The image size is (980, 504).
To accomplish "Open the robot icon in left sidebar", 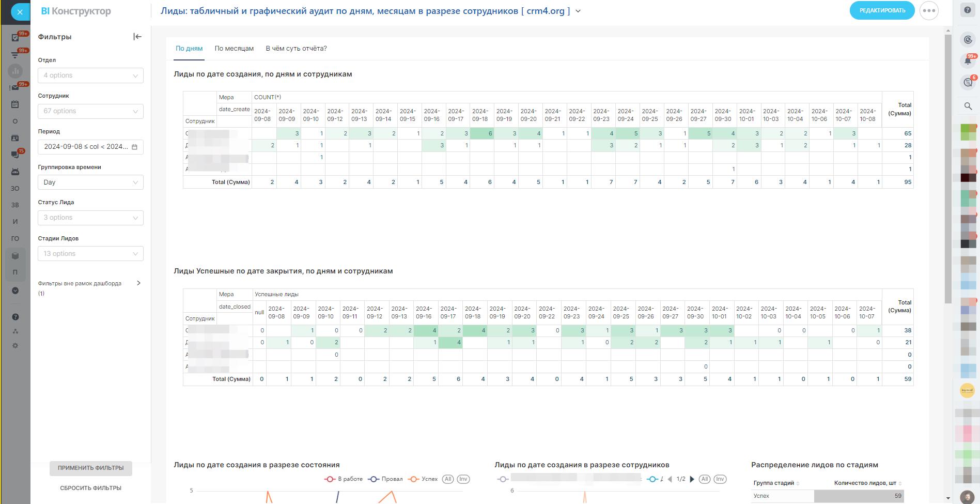I will pos(15,172).
